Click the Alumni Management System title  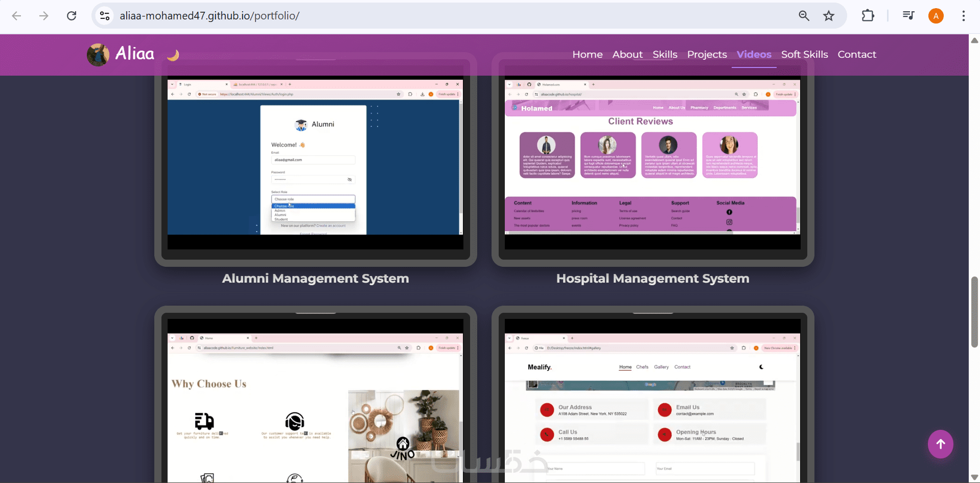[x=315, y=279]
